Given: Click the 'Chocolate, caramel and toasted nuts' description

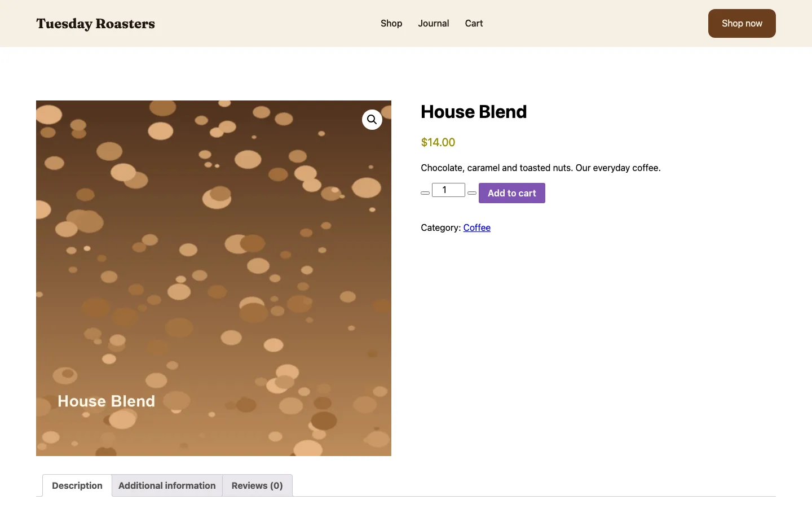Looking at the screenshot, I should (x=541, y=168).
